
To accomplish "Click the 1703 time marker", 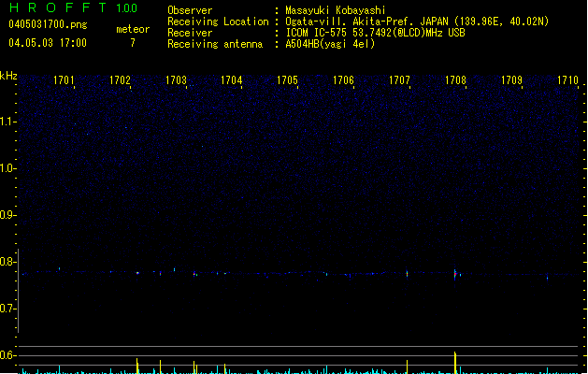I will pos(176,80).
